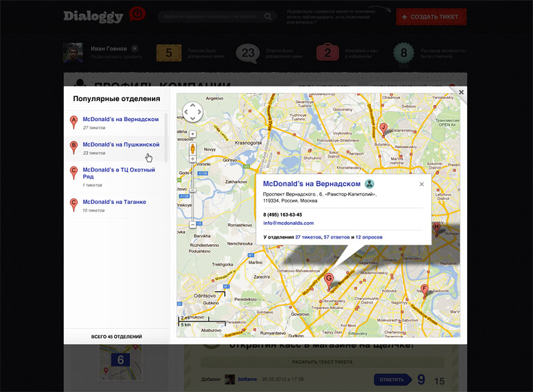The height and width of the screenshot is (392, 533).
Task: Click the speech bubble counter badge 23
Action: pyautogui.click(x=248, y=53)
